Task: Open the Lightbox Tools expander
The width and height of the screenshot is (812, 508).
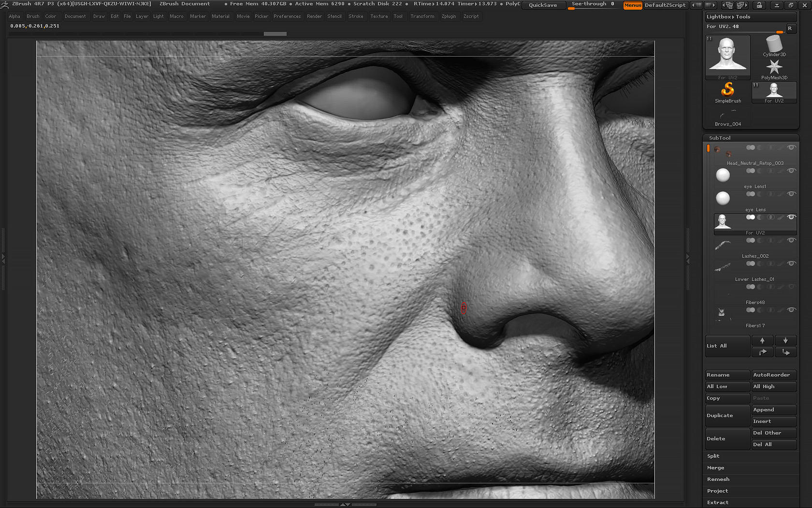Action: coord(727,16)
